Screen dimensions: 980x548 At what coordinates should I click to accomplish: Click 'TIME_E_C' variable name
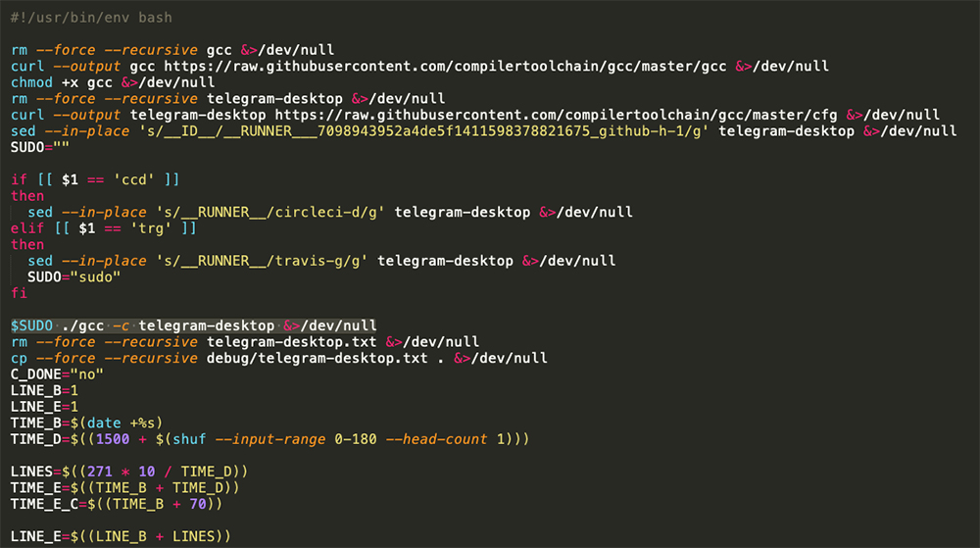(x=44, y=505)
